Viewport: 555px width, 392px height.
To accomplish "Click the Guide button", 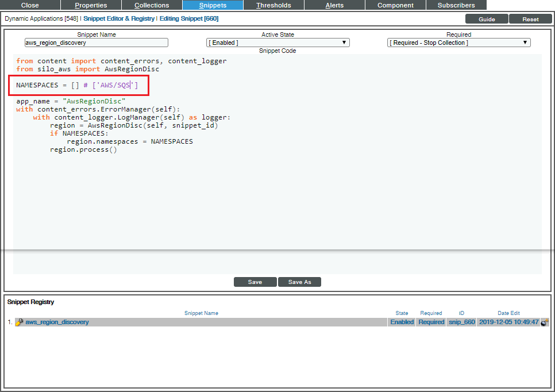I will coord(487,19).
